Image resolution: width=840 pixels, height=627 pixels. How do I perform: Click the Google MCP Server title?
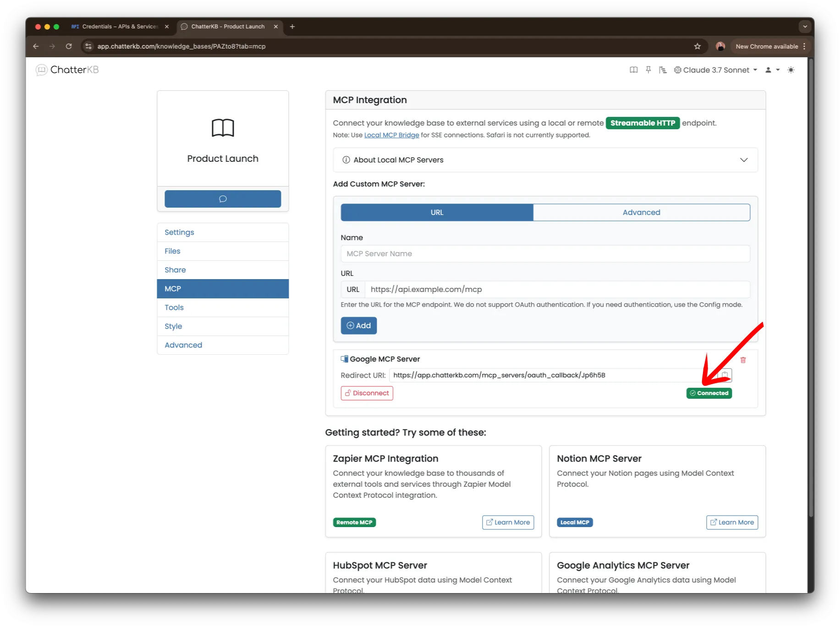385,359
